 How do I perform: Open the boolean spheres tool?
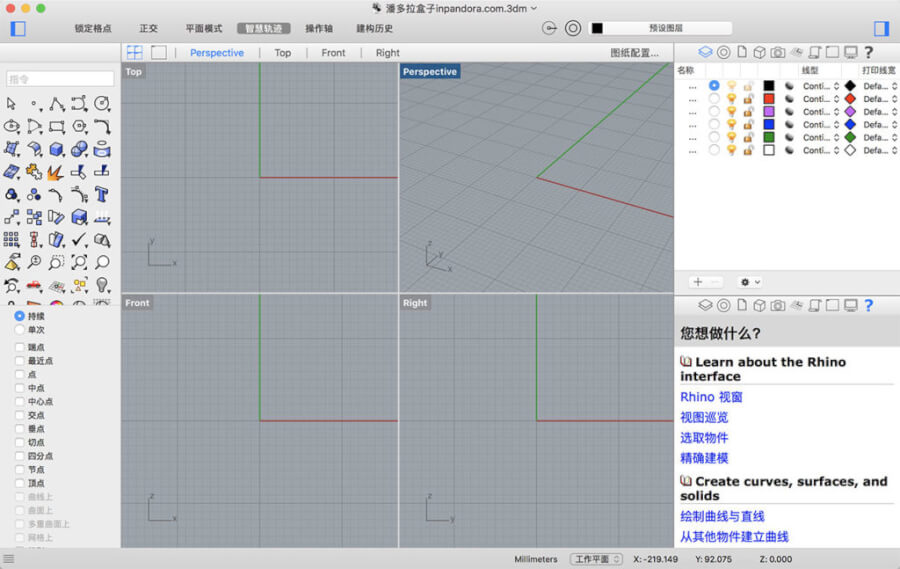point(79,149)
